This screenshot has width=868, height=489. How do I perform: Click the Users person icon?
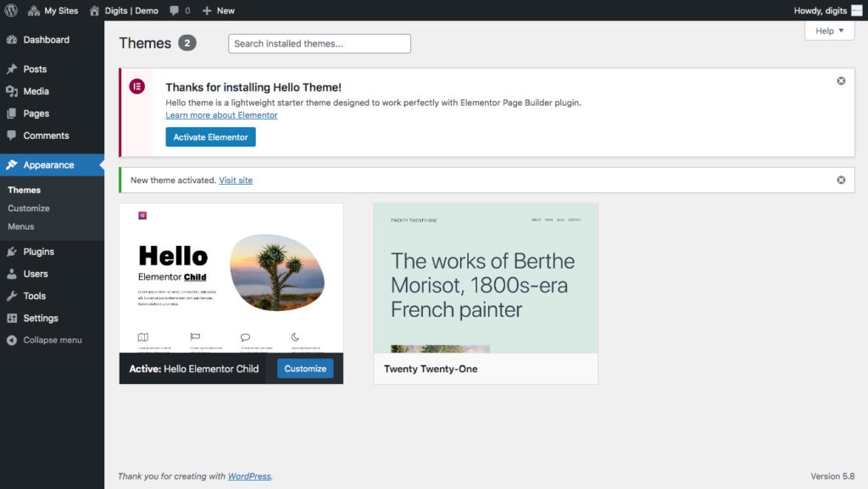(x=12, y=274)
